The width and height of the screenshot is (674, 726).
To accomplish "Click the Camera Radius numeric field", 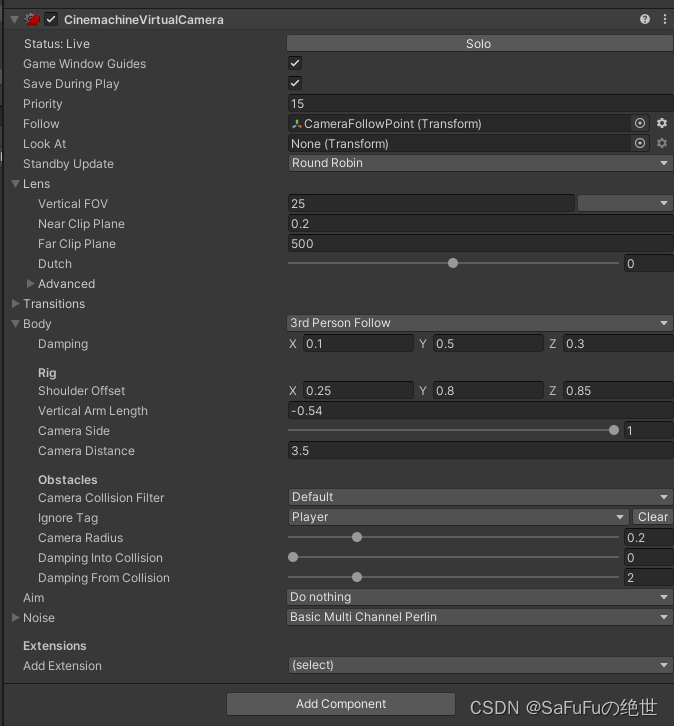I will [649, 538].
